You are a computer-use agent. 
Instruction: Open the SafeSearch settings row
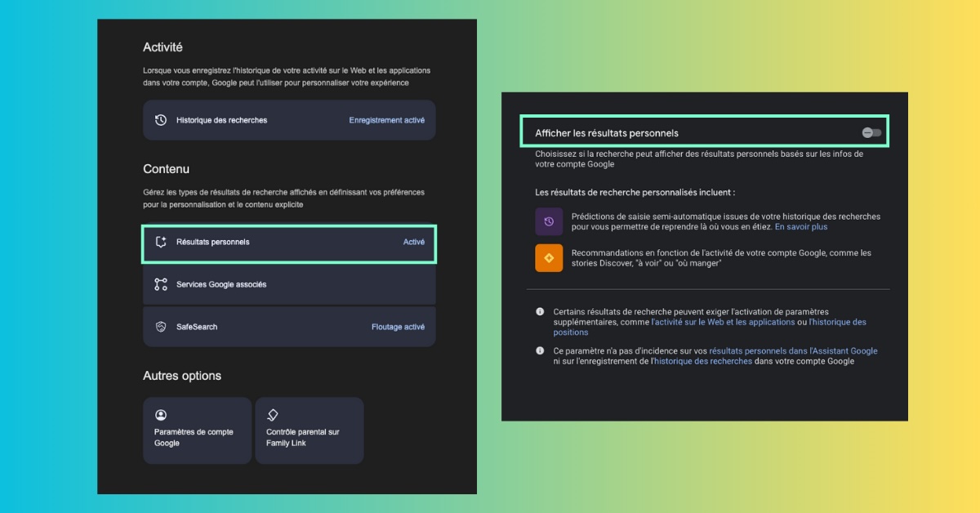click(x=289, y=327)
